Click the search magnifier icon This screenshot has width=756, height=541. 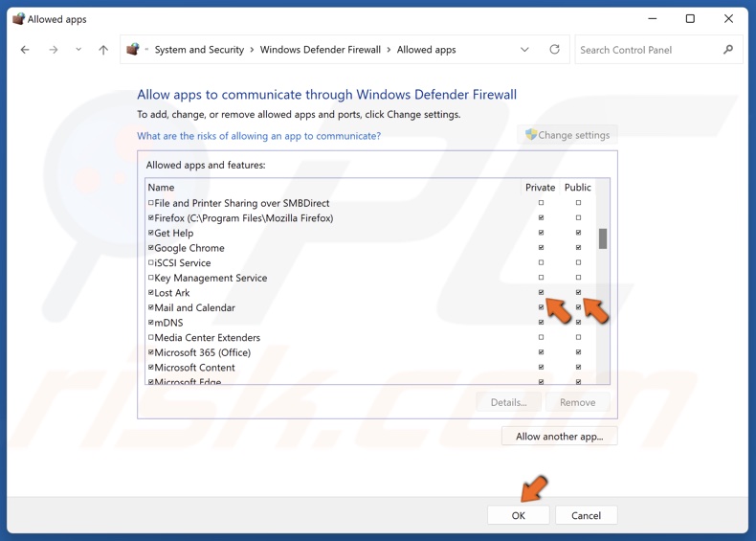(728, 49)
